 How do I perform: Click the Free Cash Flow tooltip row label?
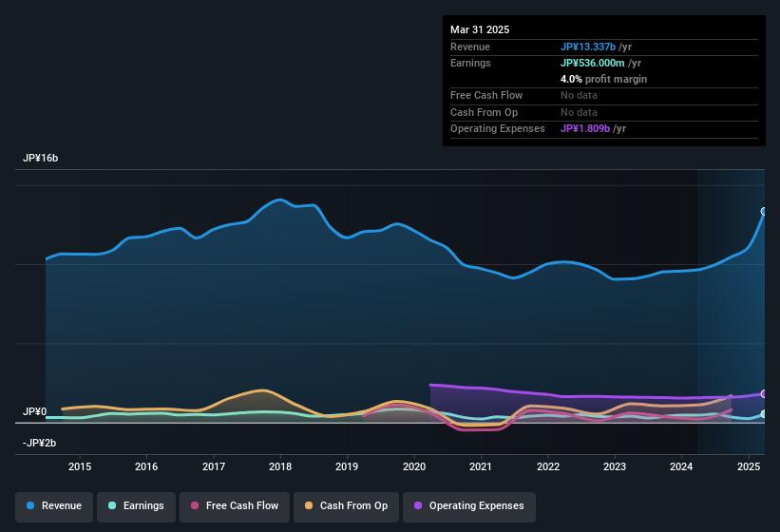[x=486, y=95]
